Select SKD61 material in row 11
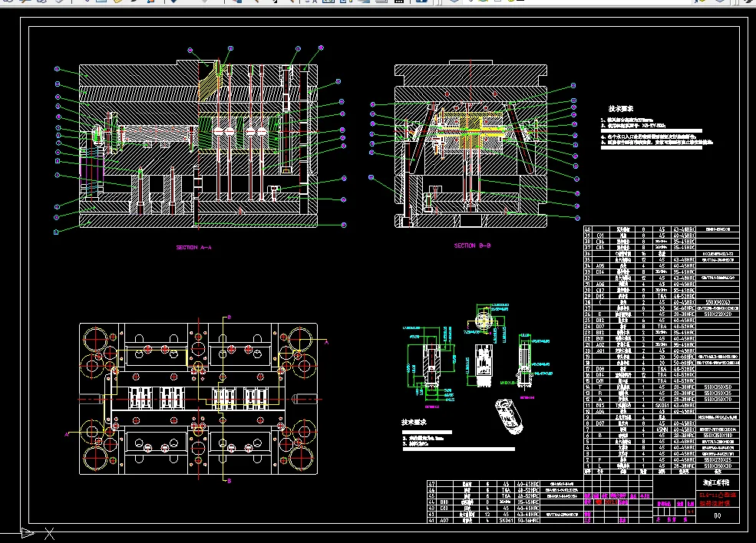 pyautogui.click(x=662, y=405)
